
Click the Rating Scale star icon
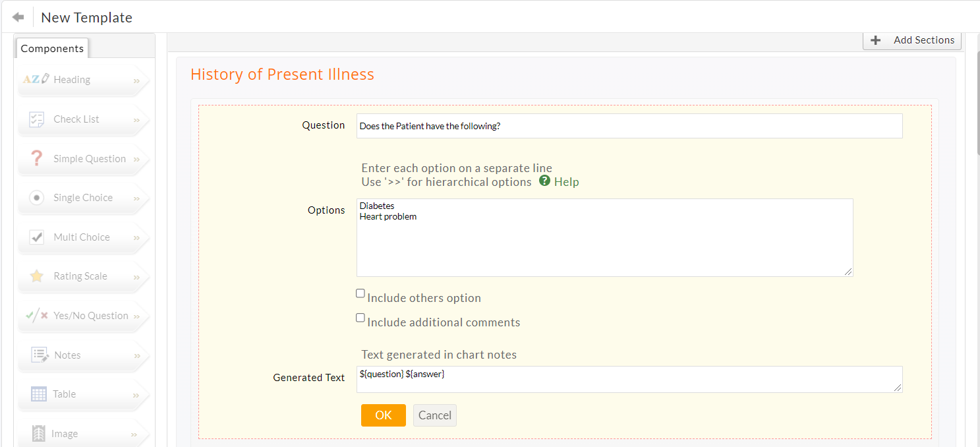[x=37, y=276]
